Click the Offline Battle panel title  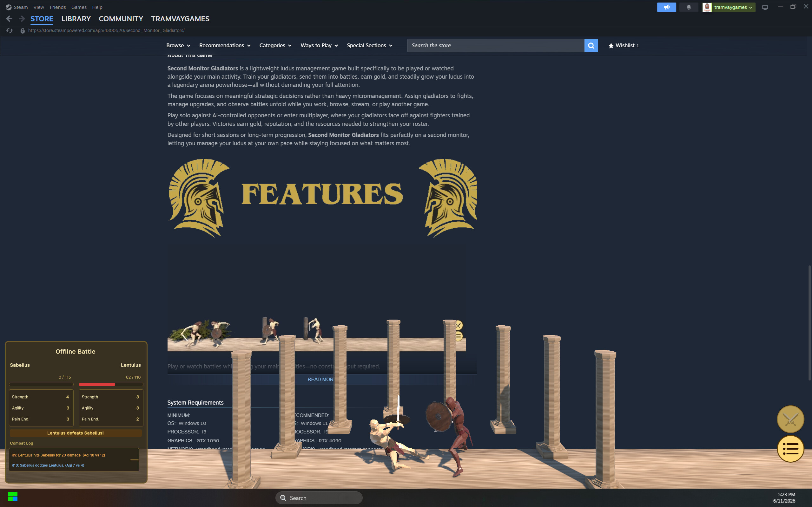pos(76,351)
